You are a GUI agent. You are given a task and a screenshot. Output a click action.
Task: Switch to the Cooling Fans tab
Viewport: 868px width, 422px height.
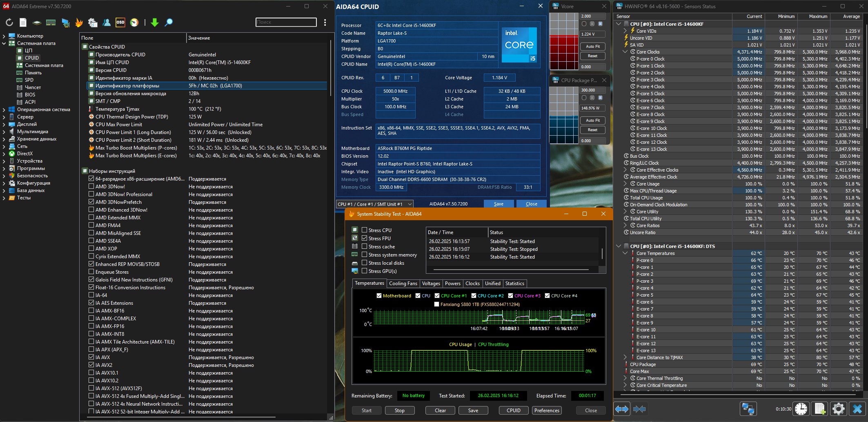coord(403,284)
